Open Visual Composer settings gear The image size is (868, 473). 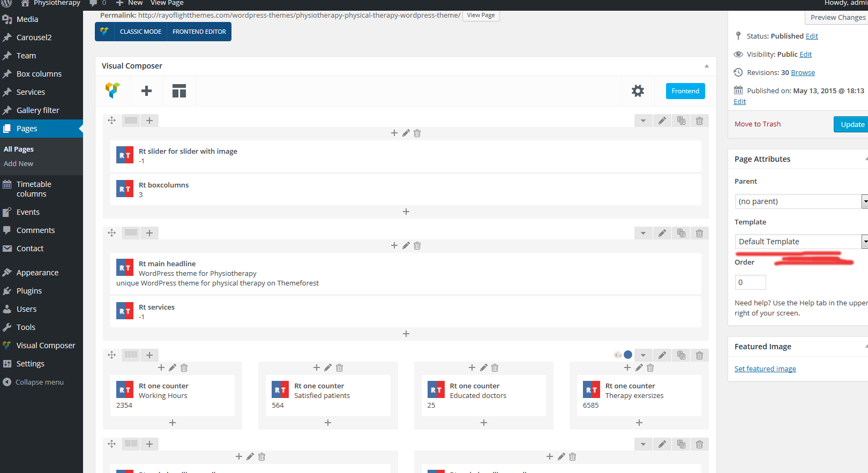pyautogui.click(x=638, y=91)
